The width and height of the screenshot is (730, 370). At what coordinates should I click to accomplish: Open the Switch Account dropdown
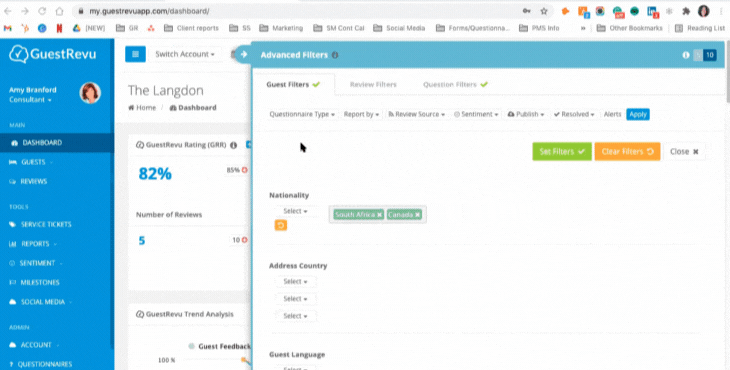coord(185,54)
